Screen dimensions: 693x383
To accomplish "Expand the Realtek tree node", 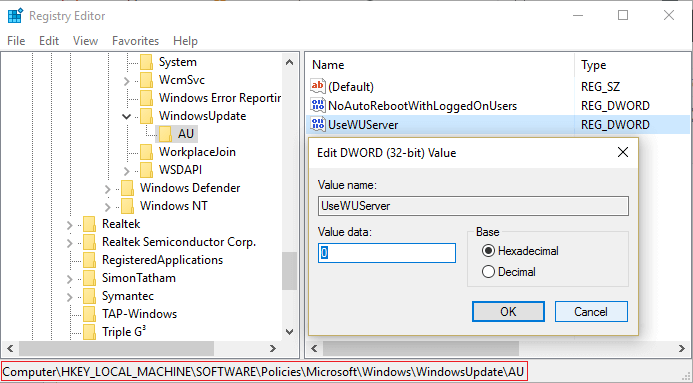I will tap(69, 225).
